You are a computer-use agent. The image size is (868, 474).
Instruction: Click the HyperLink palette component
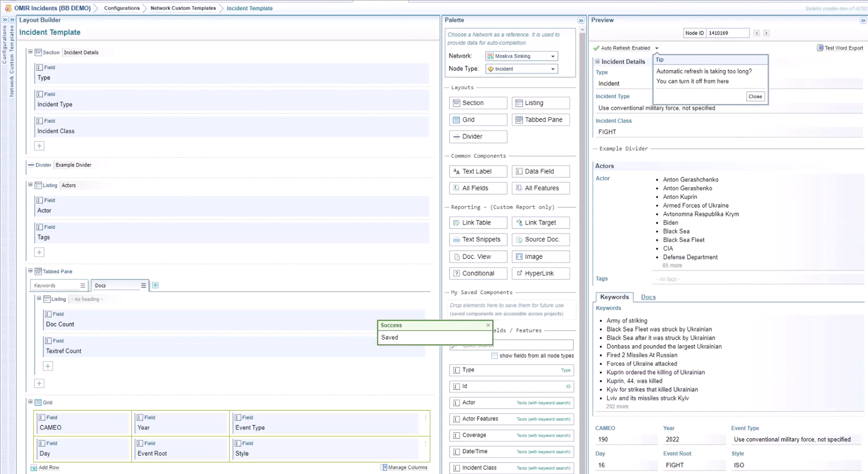(540, 274)
